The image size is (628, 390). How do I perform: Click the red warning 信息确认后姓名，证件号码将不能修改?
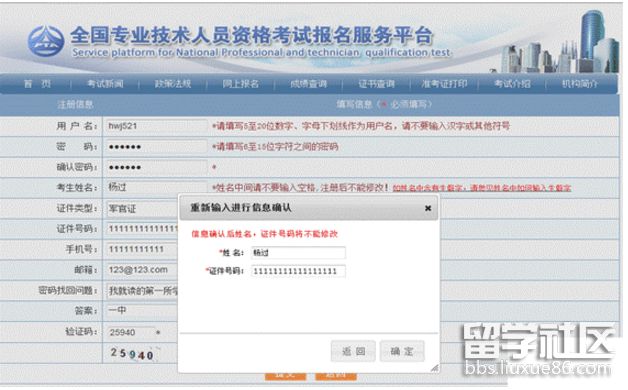coord(264,234)
